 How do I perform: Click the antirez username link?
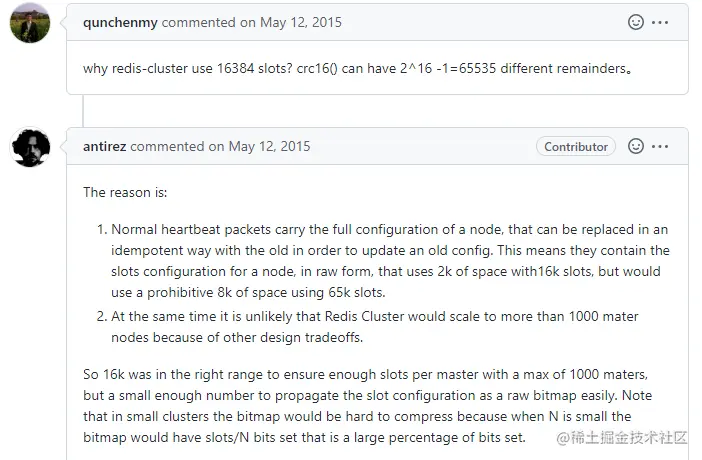click(105, 146)
